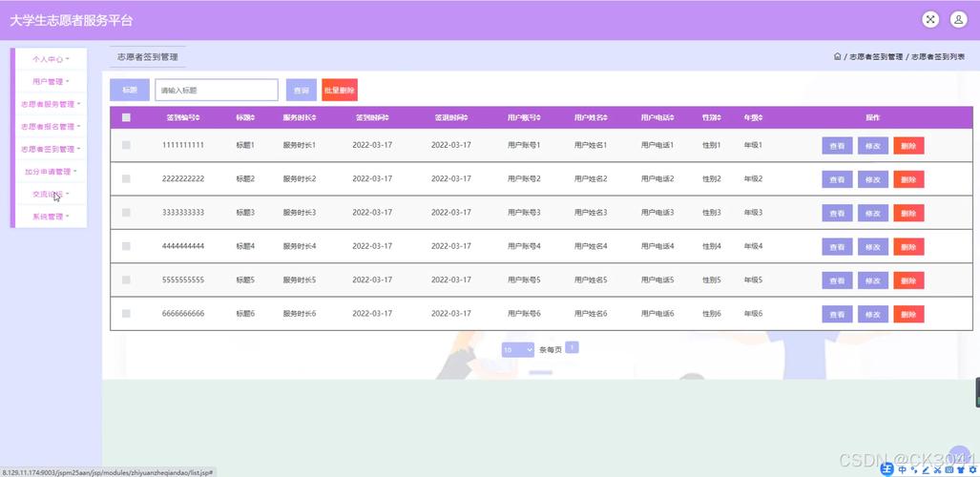980x477 pixels.
Task: Open the rows-per-page dropdown showing 10
Action: click(517, 350)
